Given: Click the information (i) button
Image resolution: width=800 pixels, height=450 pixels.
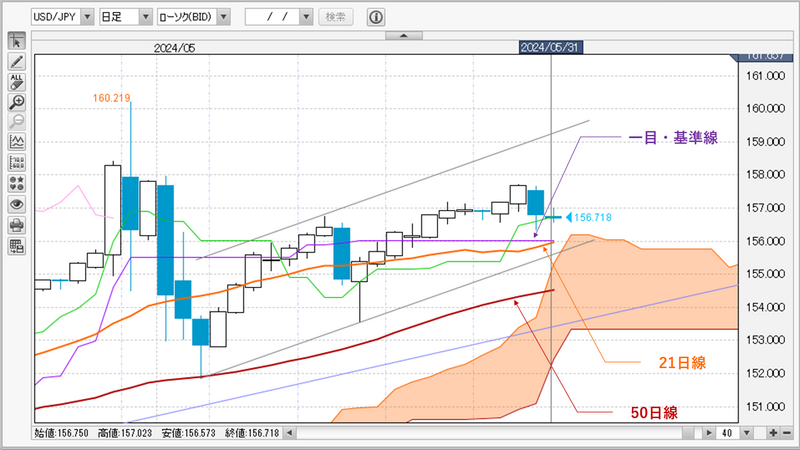Looking at the screenshot, I should point(376,17).
